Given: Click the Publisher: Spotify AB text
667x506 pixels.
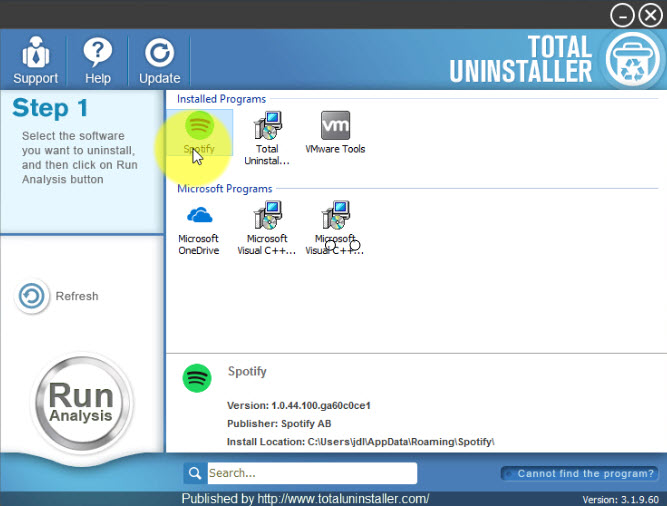Looking at the screenshot, I should point(279,424).
